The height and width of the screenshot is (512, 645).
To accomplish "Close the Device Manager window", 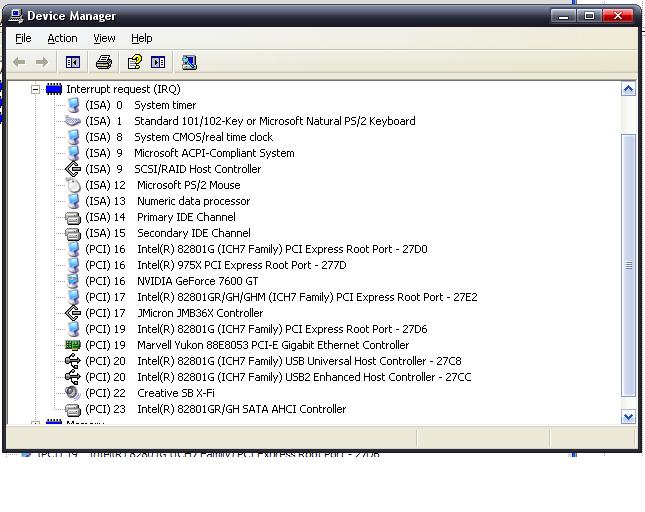I will (x=618, y=16).
